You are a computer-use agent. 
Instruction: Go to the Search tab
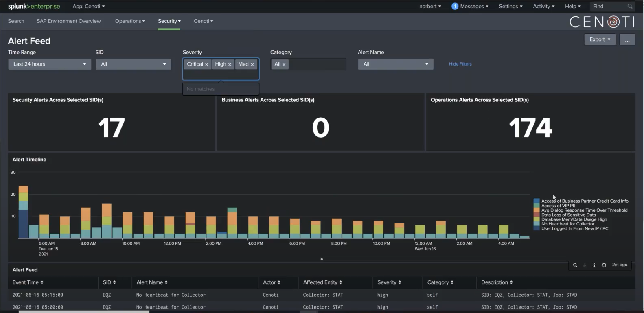tap(16, 21)
